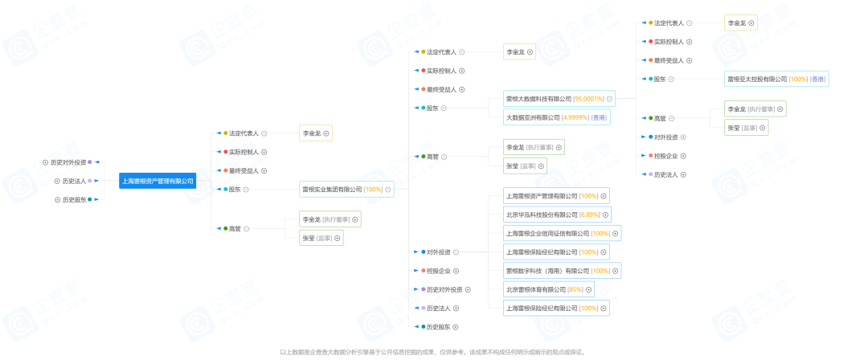Expand 上海雷根企业信用征信有限公司 plus icon
Viewport: 868px width, 364px height.
[615, 234]
